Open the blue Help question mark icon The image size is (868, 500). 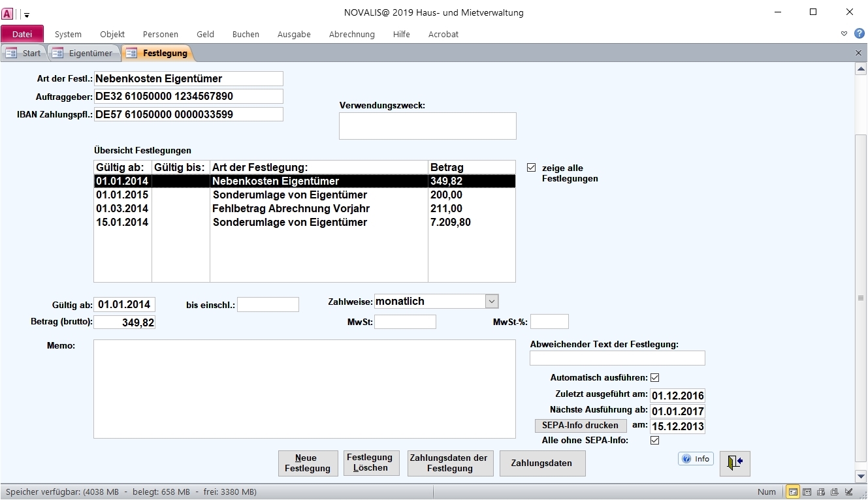[x=859, y=33]
